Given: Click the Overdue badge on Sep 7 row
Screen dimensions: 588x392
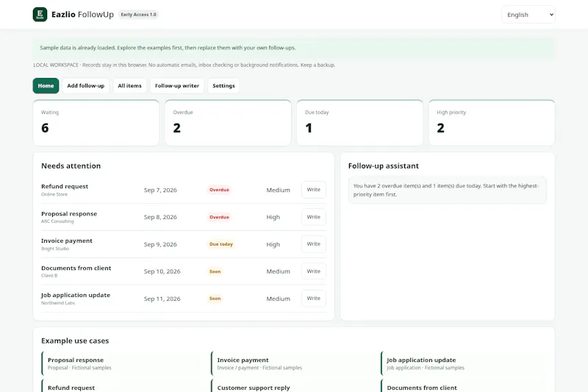Looking at the screenshot, I should 219,190.
